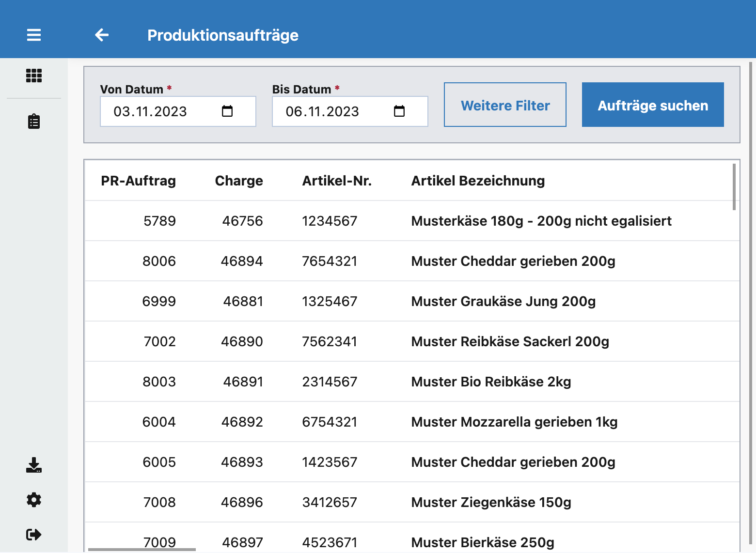756x553 pixels.
Task: Open settings via the gear icon
Action: tap(34, 500)
